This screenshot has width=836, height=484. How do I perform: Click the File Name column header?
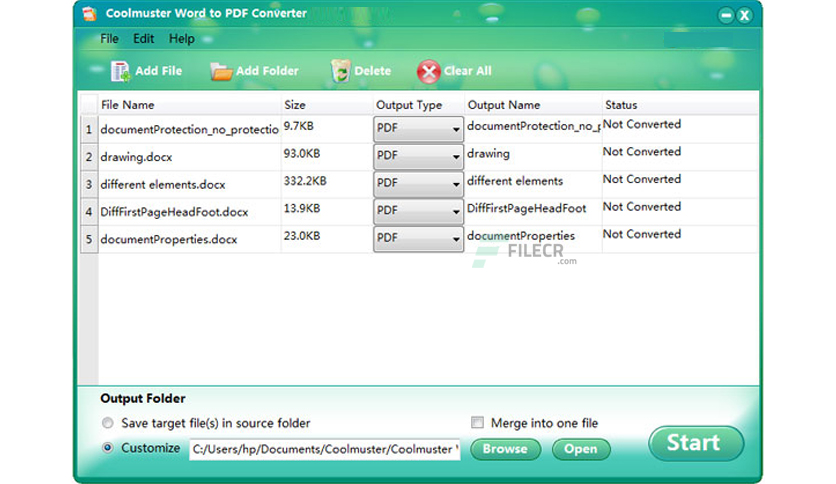[x=189, y=105]
